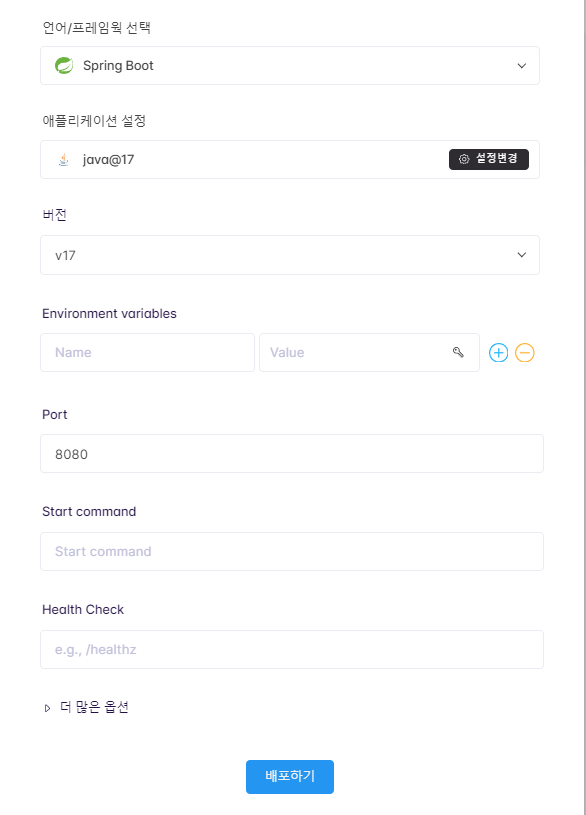The height and width of the screenshot is (815, 586).
Task: Click the Name environment variable field
Action: click(147, 352)
